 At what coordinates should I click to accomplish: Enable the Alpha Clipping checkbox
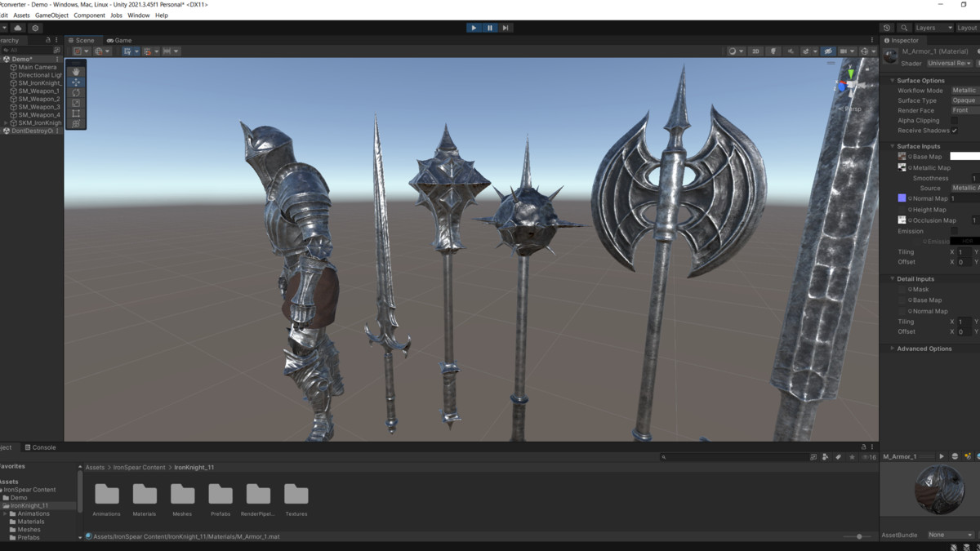[954, 121]
